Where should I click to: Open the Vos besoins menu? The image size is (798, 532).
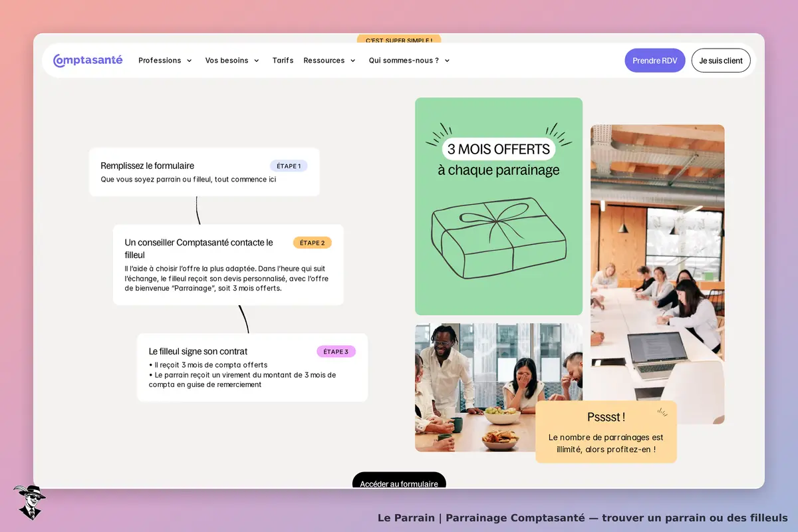(x=227, y=61)
